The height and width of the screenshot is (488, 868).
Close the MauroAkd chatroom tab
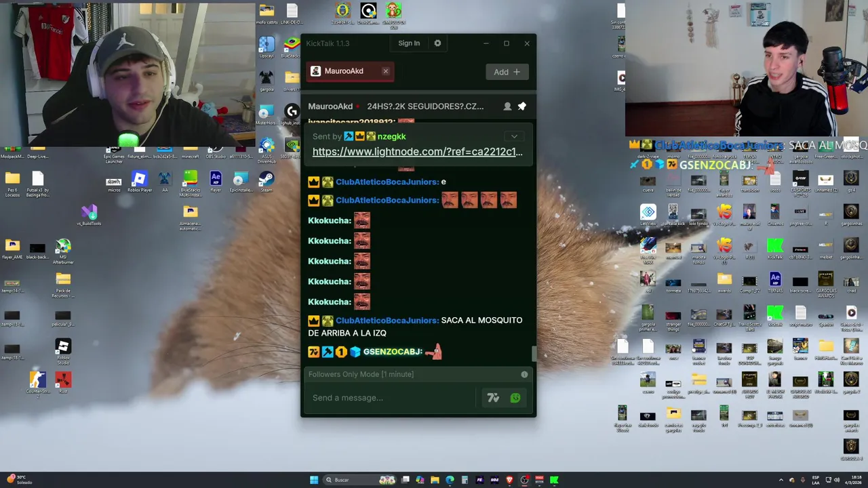click(385, 71)
